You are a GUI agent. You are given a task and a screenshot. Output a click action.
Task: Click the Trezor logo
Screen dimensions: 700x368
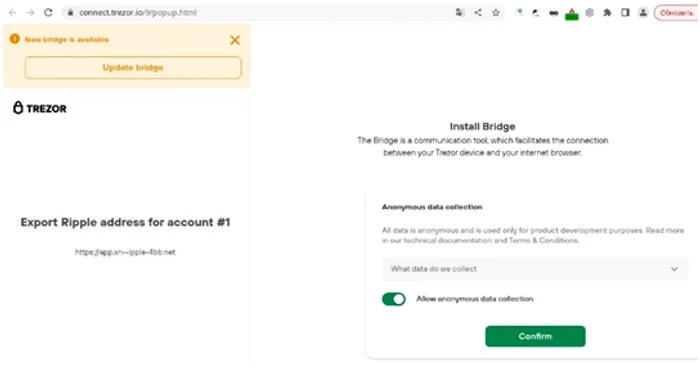pyautogui.click(x=40, y=108)
